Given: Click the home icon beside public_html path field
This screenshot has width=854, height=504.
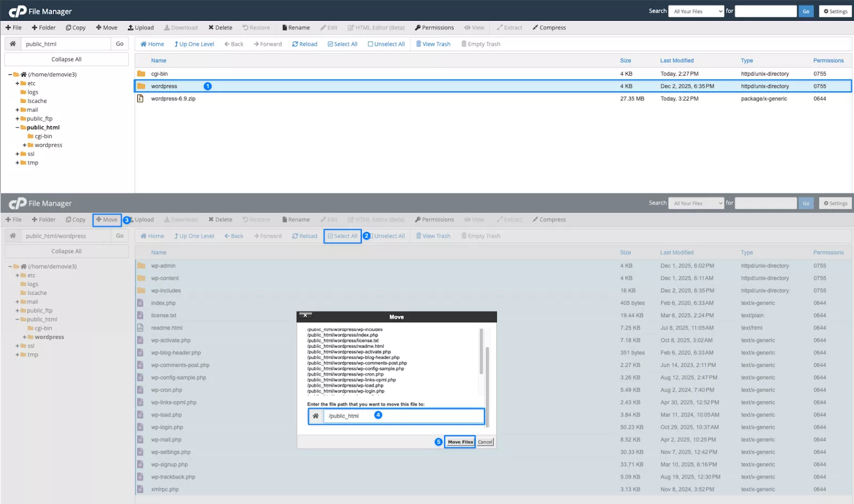Looking at the screenshot, I should [x=13, y=44].
